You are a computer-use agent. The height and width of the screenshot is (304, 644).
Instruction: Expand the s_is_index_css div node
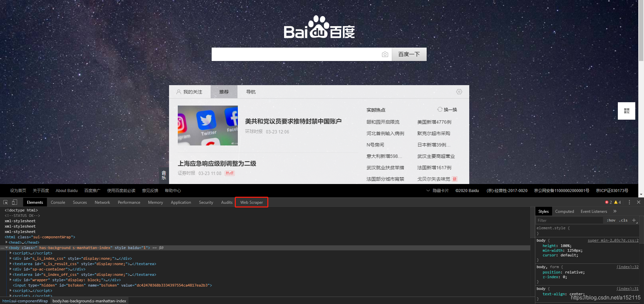(10, 258)
